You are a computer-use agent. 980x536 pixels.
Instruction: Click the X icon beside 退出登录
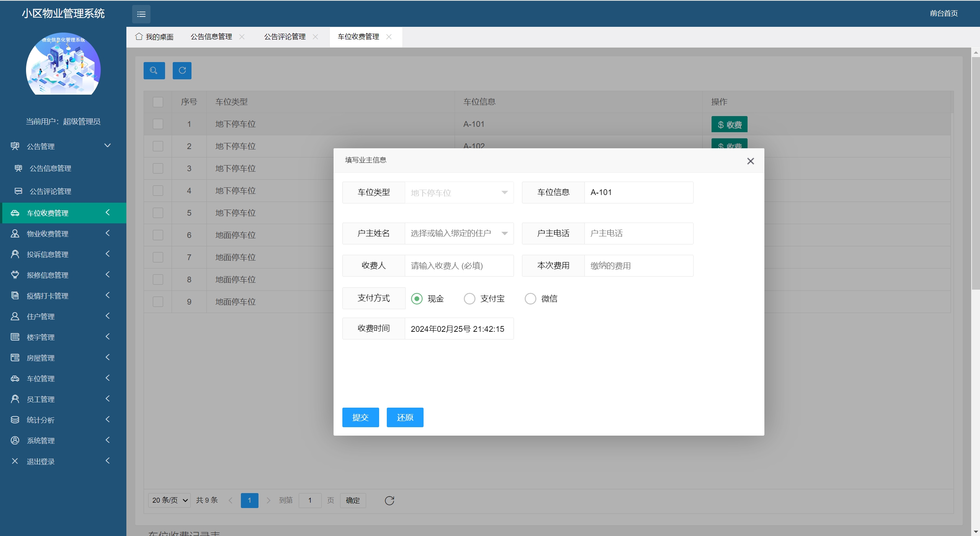coord(15,461)
